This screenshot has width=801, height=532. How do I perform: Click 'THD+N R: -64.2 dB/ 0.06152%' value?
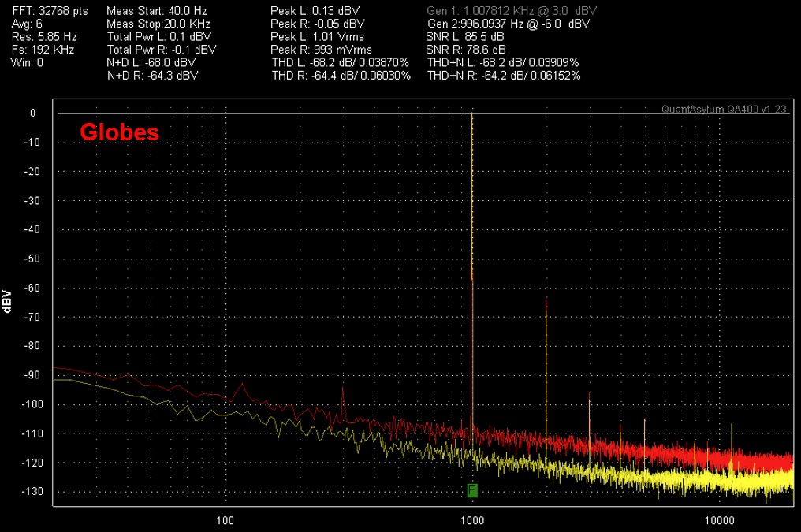point(505,76)
